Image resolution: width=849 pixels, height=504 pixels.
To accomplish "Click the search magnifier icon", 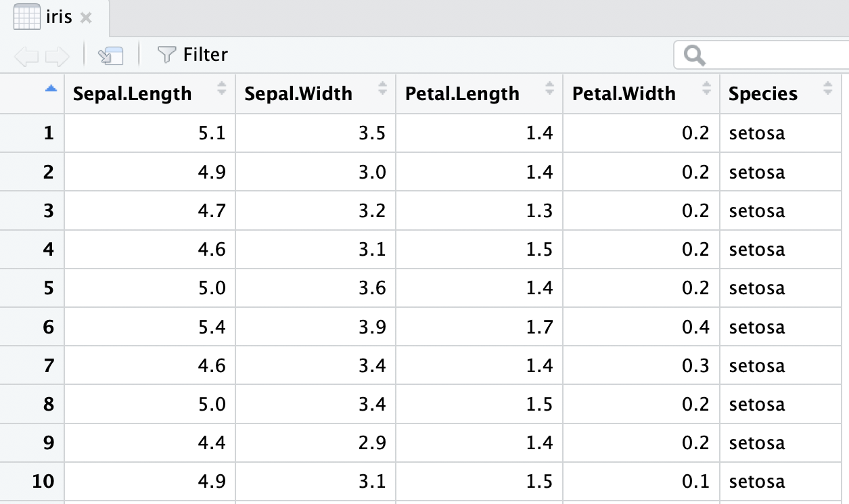I will (694, 55).
